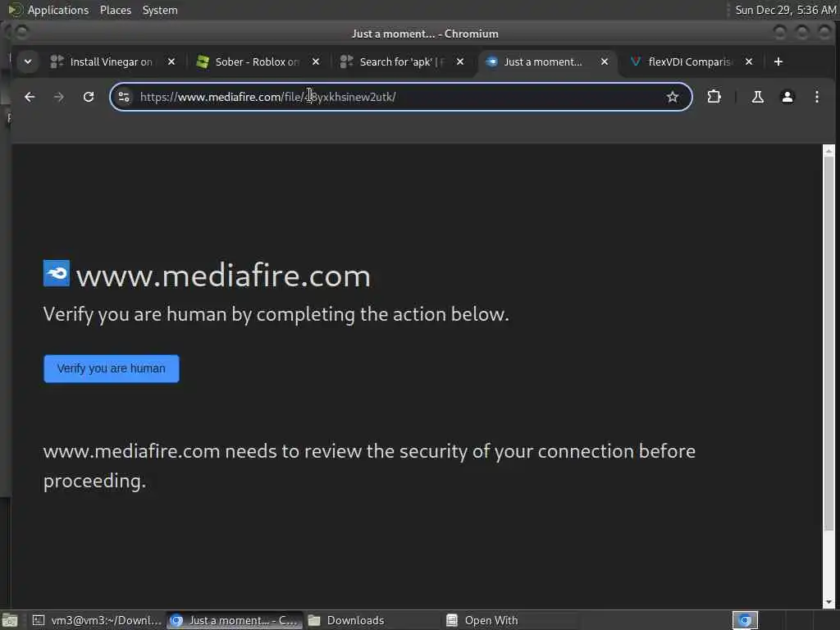Click the MediaFire logo icon on page
This screenshot has height=630, width=840.
click(57, 273)
